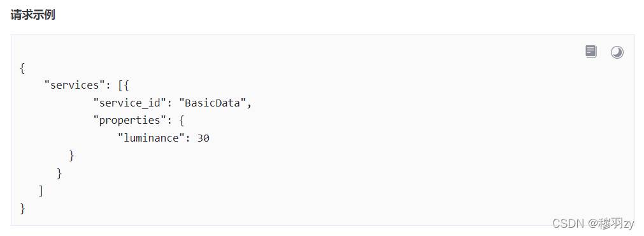Copy the code with the document icon
The width and height of the screenshot is (644, 236).
[590, 52]
